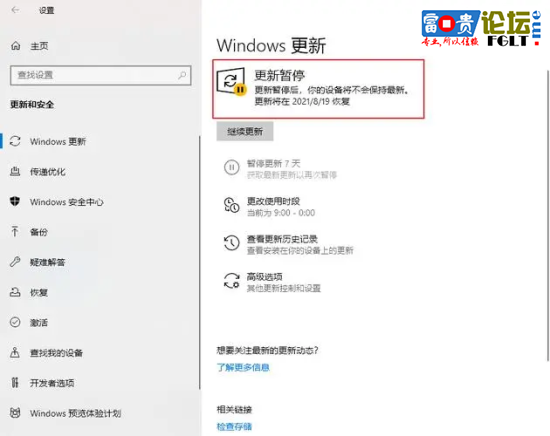Open the 主页 home icon
This screenshot has width=550, height=436.
pos(15,46)
